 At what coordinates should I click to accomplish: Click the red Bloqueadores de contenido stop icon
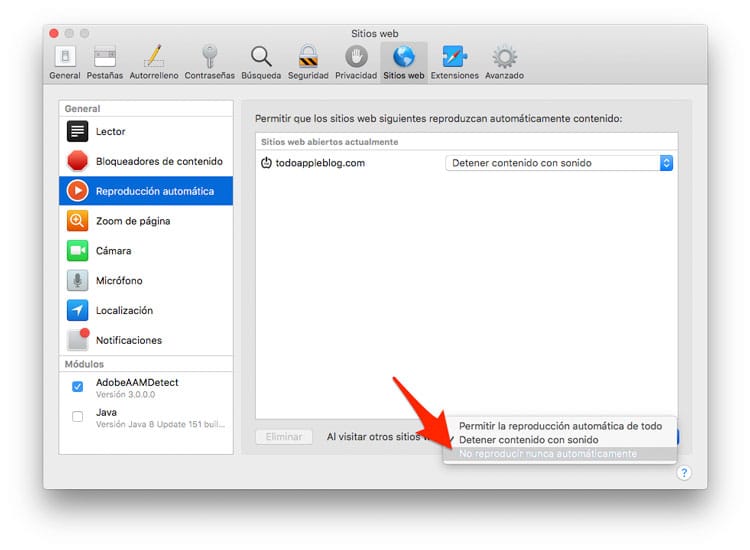point(77,161)
